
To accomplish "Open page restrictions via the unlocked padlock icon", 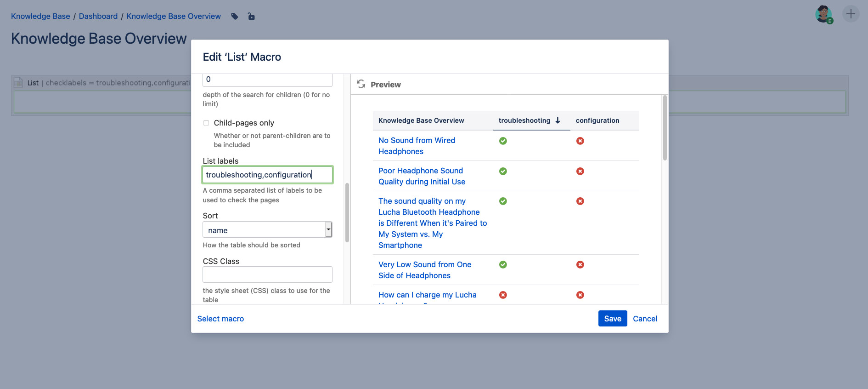I will click(251, 17).
